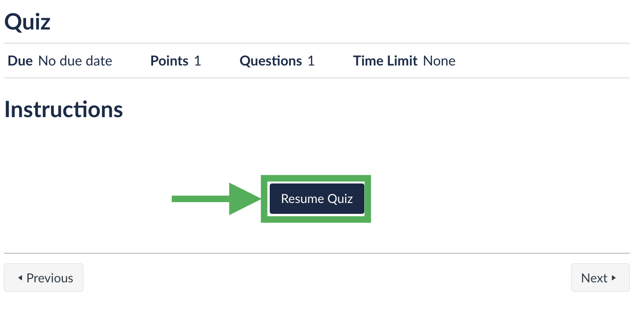
Task: Click the "Quiz" page heading
Action: [27, 21]
